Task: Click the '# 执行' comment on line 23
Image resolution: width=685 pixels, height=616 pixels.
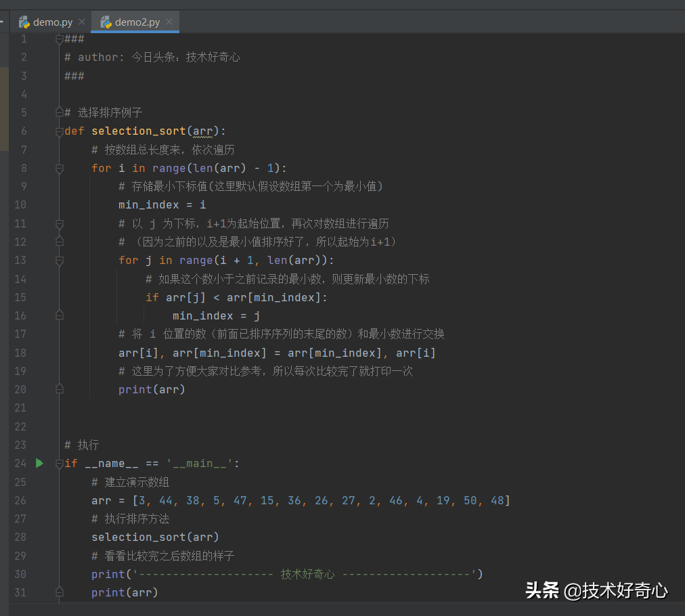Action: 82,445
